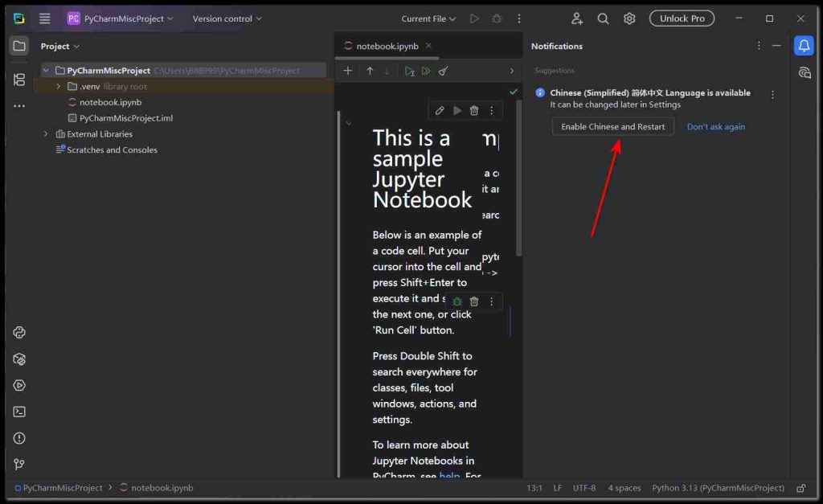The width and height of the screenshot is (823, 504).
Task: Toggle the read-only lock in status bar
Action: point(800,488)
